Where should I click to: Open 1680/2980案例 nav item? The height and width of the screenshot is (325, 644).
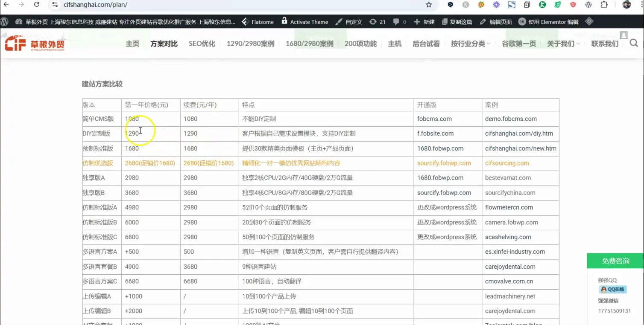tap(310, 44)
